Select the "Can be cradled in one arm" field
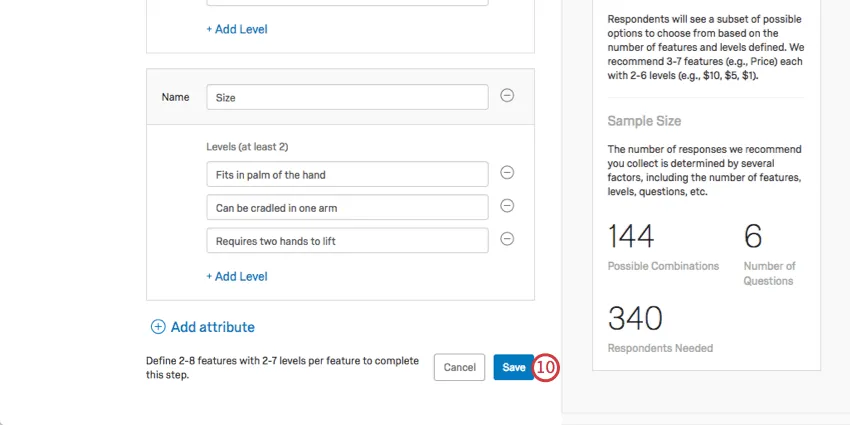The height and width of the screenshot is (425, 850). click(x=347, y=207)
